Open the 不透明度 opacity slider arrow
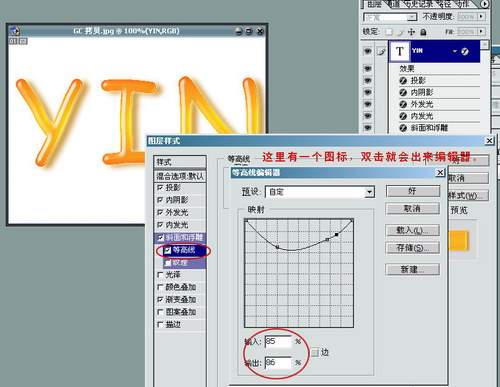 (481, 16)
